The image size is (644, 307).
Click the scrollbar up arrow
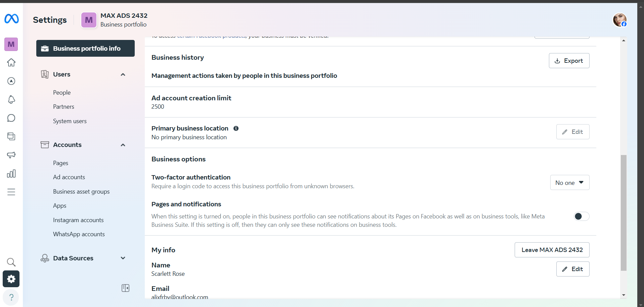click(624, 41)
